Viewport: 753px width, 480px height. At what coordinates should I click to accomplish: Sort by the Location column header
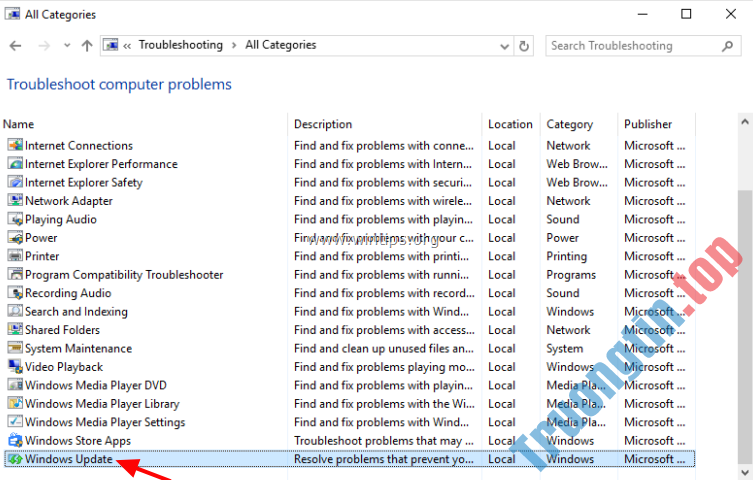510,124
